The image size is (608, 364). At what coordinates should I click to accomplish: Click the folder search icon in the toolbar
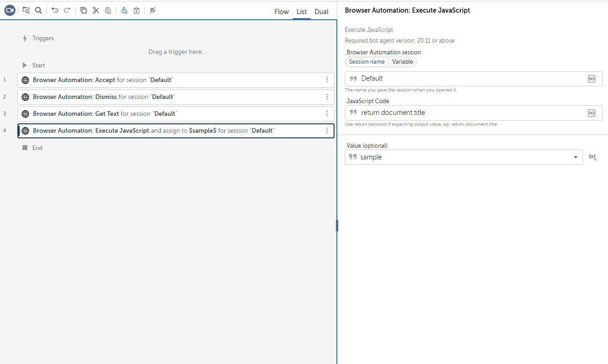coord(26,10)
